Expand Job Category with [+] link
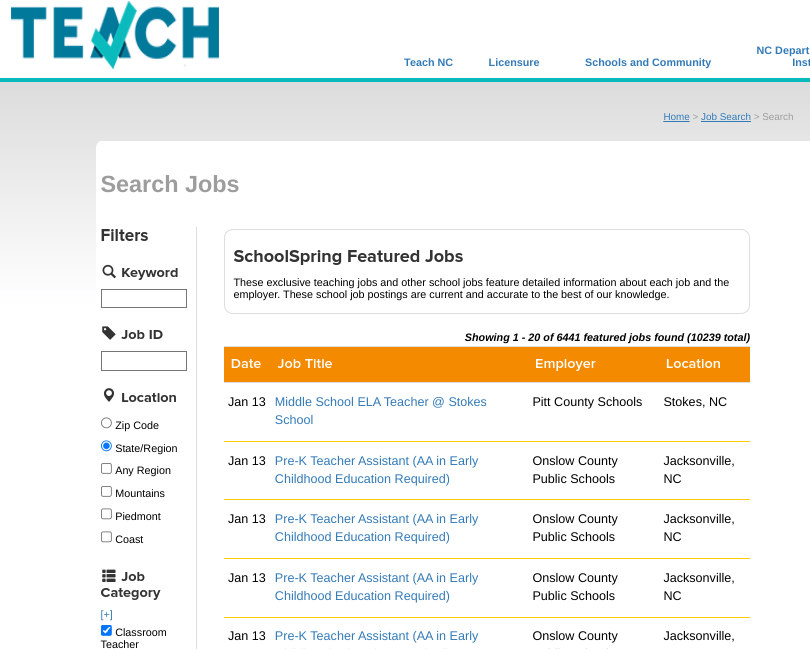This screenshot has width=810, height=649. pyautogui.click(x=106, y=614)
